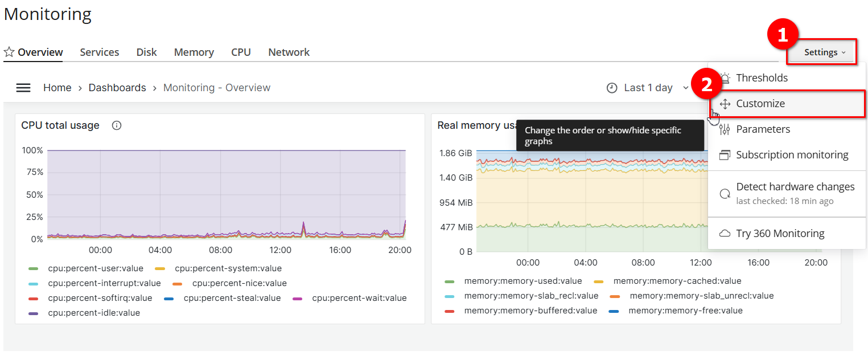Click the 1.86 GiB memory axis label
The width and height of the screenshot is (868, 359).
(455, 153)
